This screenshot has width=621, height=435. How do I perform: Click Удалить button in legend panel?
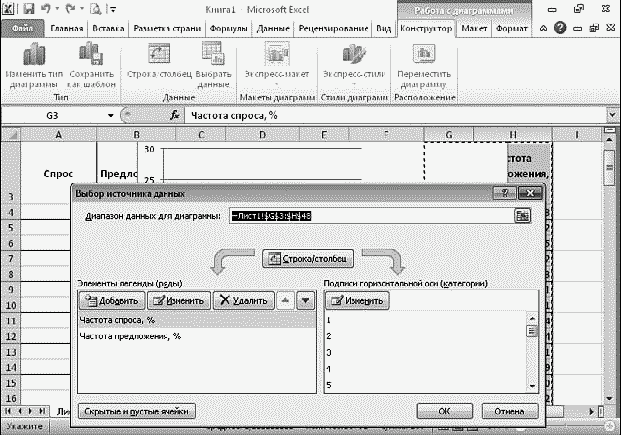(x=244, y=301)
